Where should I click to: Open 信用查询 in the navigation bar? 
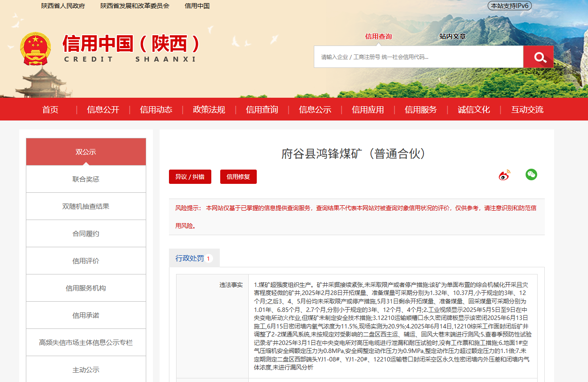click(x=262, y=110)
